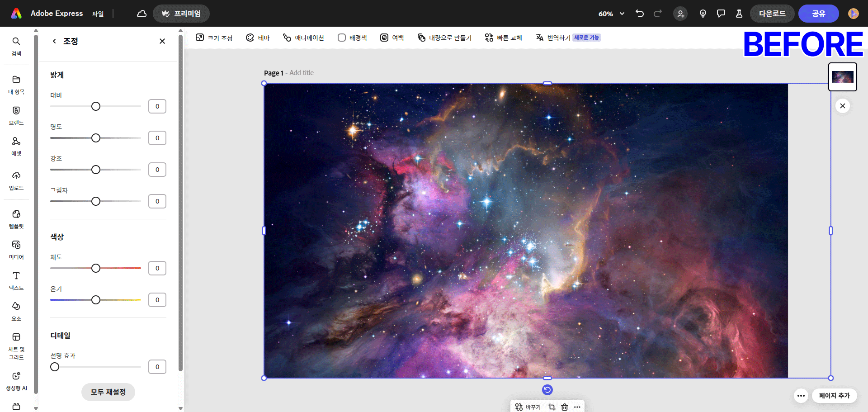The image size is (868, 412).
Task: Open 빠른 교체 quick replace
Action: pos(503,38)
